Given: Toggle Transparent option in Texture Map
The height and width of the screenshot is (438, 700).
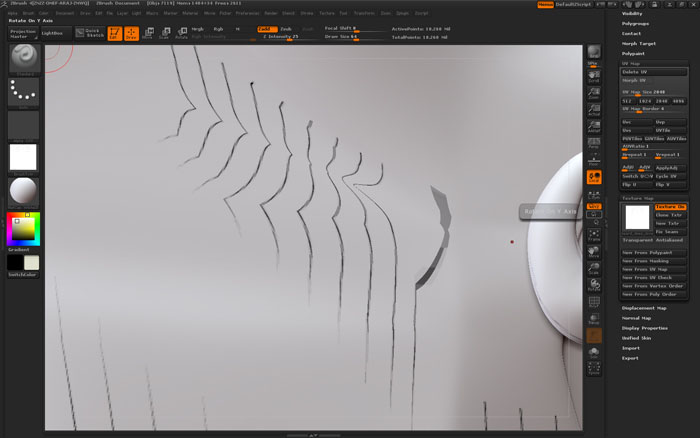Looking at the screenshot, I should 637,240.
